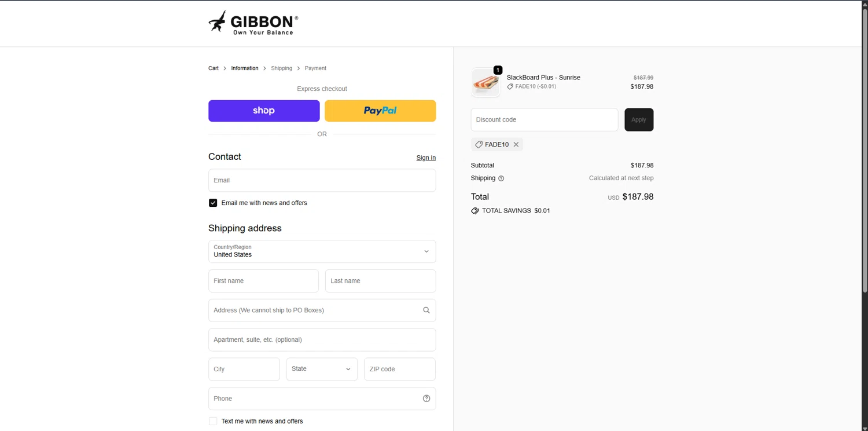The image size is (868, 431).
Task: Select the Payment breadcrumb step
Action: [x=315, y=68]
